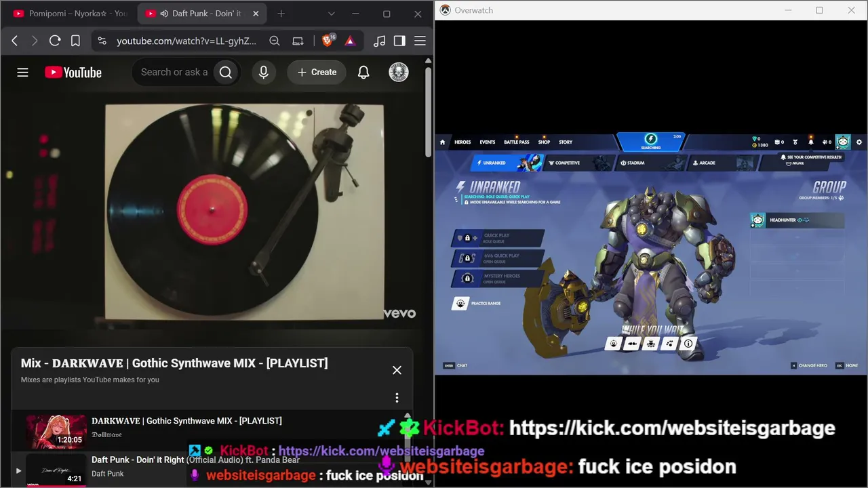The width and height of the screenshot is (868, 488).
Task: Click the zoom magnifier icon in address bar
Action: [275, 41]
